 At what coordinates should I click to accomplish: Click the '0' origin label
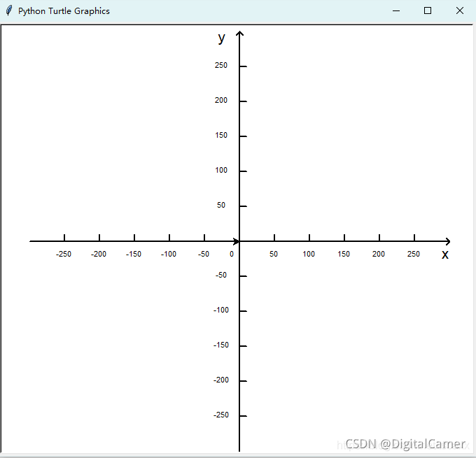coord(232,255)
